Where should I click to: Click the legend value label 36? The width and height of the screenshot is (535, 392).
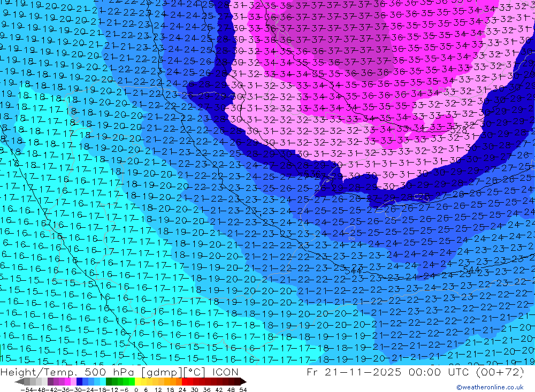pyautogui.click(x=207, y=390)
